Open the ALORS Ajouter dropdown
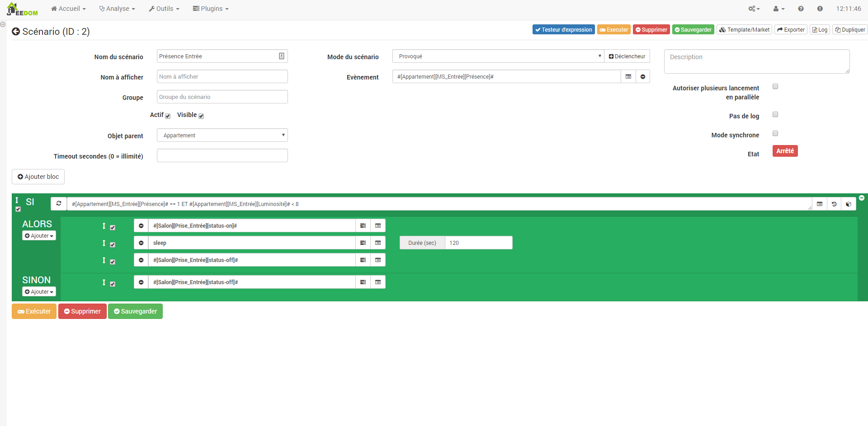 click(39, 236)
